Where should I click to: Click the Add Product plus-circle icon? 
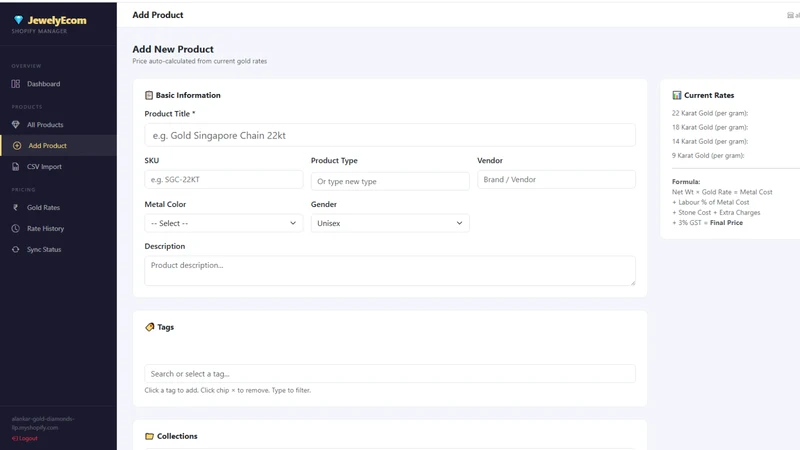[17, 145]
